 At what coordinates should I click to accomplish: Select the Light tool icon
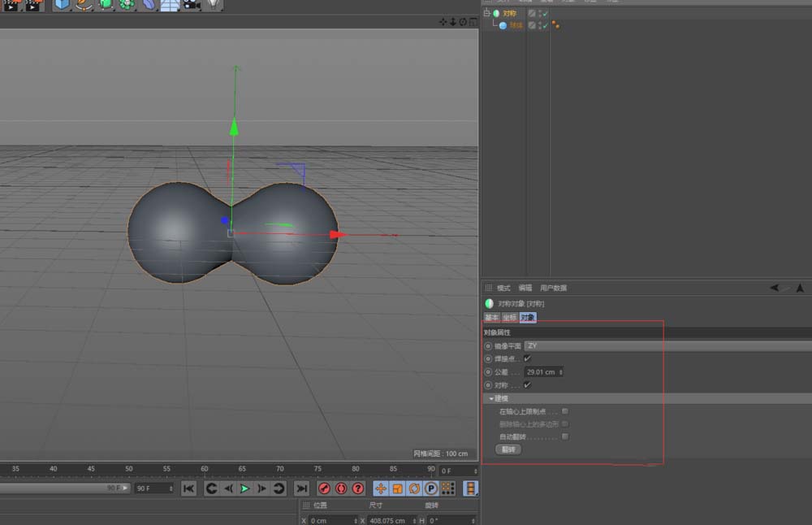tap(213, 7)
